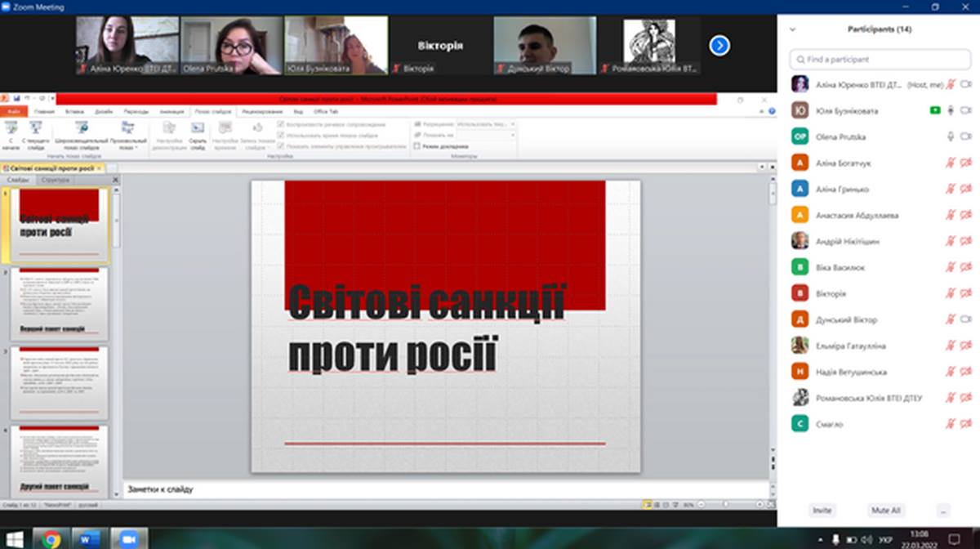Screen dimensions: 980x549
Task: Switch to the Структура pane tab
Action: coord(56,180)
